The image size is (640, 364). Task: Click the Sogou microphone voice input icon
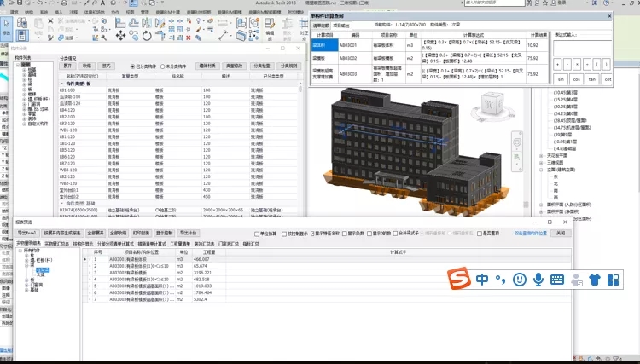[538, 280]
